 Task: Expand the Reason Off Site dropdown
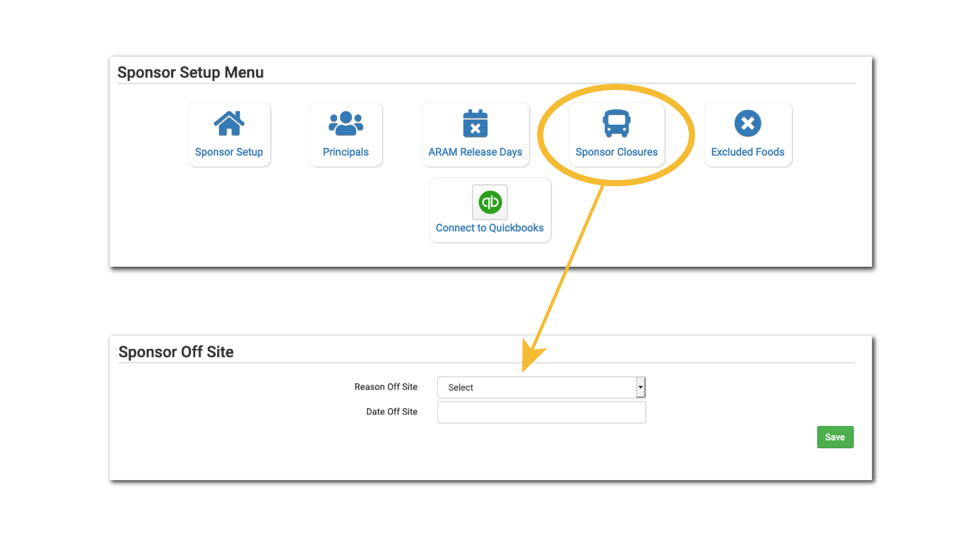tap(537, 388)
